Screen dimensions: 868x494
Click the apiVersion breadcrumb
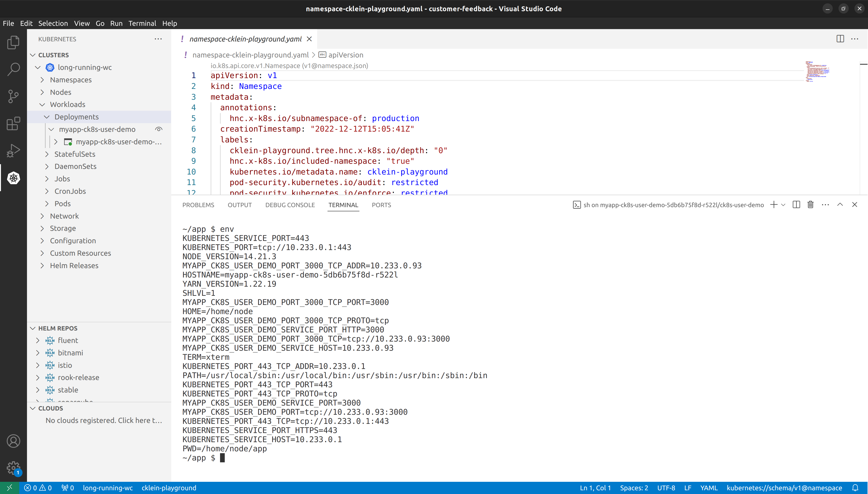click(341, 55)
